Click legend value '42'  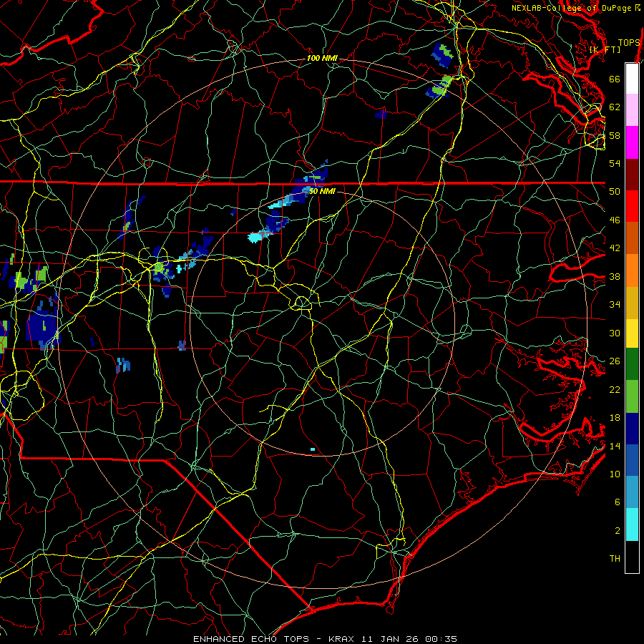click(x=615, y=248)
